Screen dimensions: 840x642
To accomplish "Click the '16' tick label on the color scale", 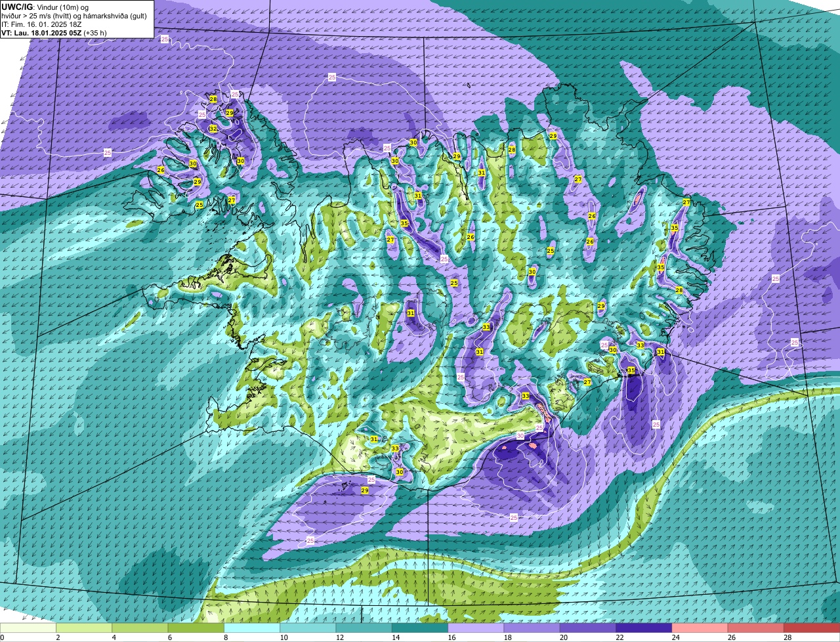I will 451,637.
